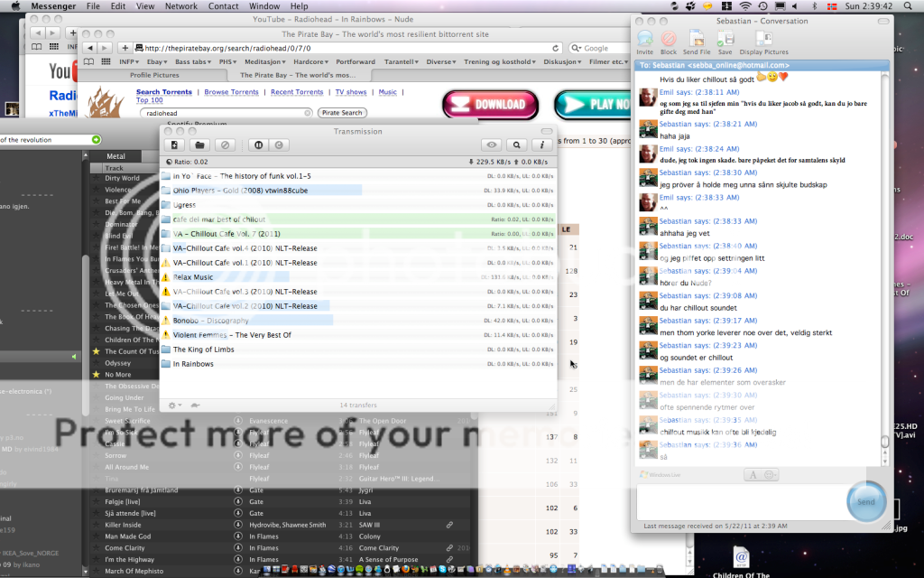924x578 pixels.
Task: Click the Send File icon
Action: pyautogui.click(x=697, y=40)
